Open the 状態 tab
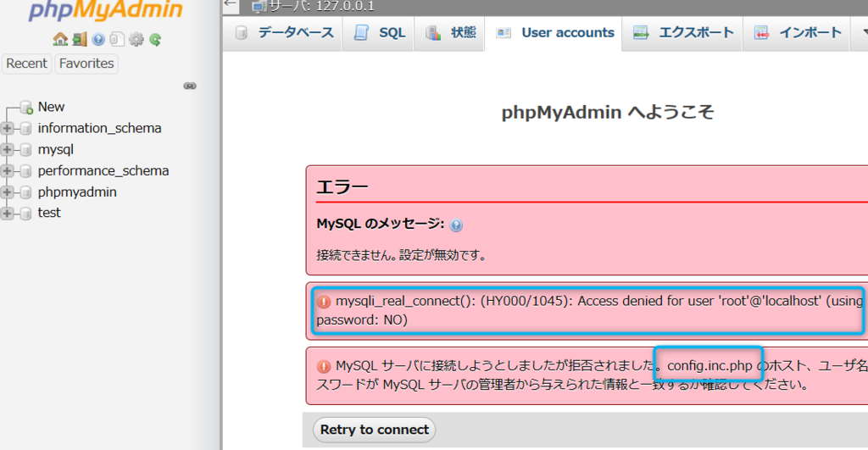Viewport: 868px width, 450px height. pyautogui.click(x=449, y=33)
